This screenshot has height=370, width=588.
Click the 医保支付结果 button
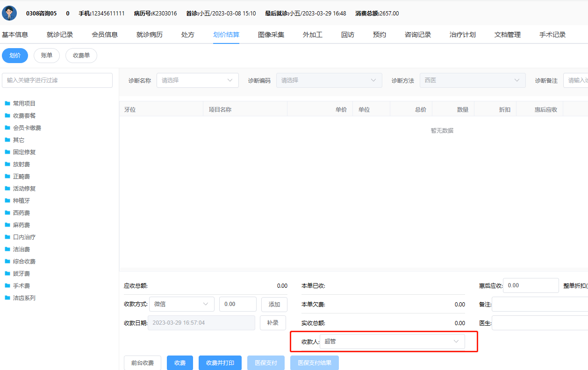tap(315, 363)
